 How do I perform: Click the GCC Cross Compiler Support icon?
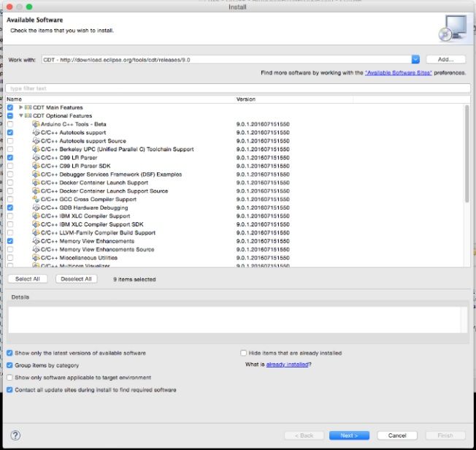36,199
